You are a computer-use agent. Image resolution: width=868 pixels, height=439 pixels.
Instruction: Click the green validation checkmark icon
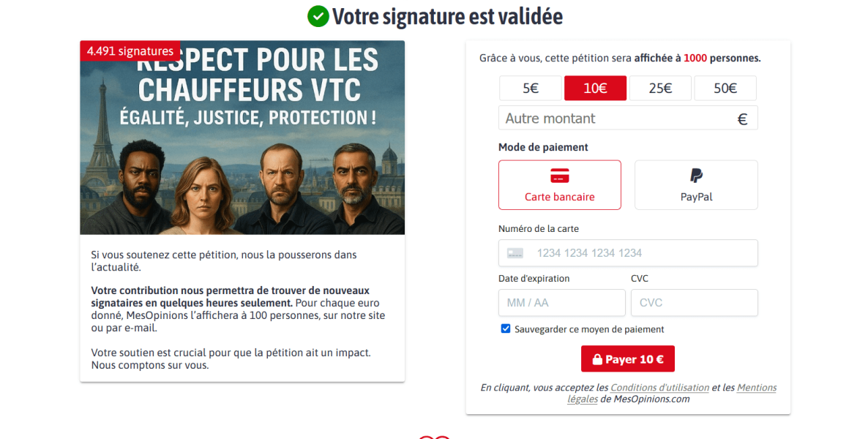tap(318, 17)
